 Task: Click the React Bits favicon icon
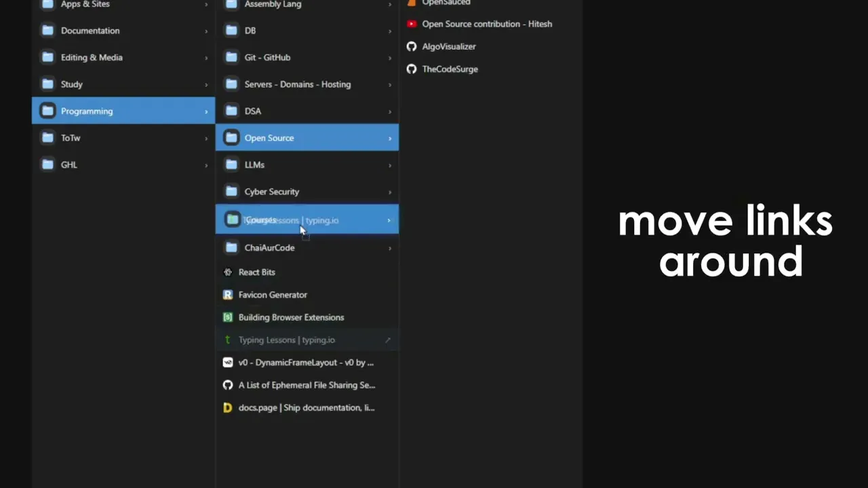[228, 272]
